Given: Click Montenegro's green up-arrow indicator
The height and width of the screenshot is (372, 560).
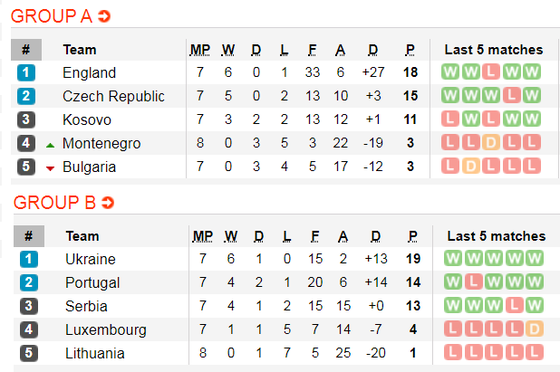Looking at the screenshot, I should point(50,145).
